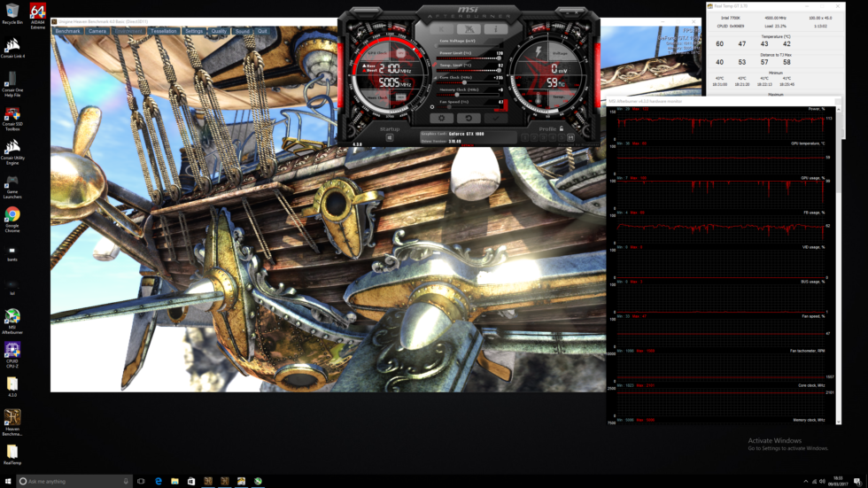Click the reset arrow button in Afterburner
Image resolution: width=868 pixels, height=488 pixels.
click(469, 118)
